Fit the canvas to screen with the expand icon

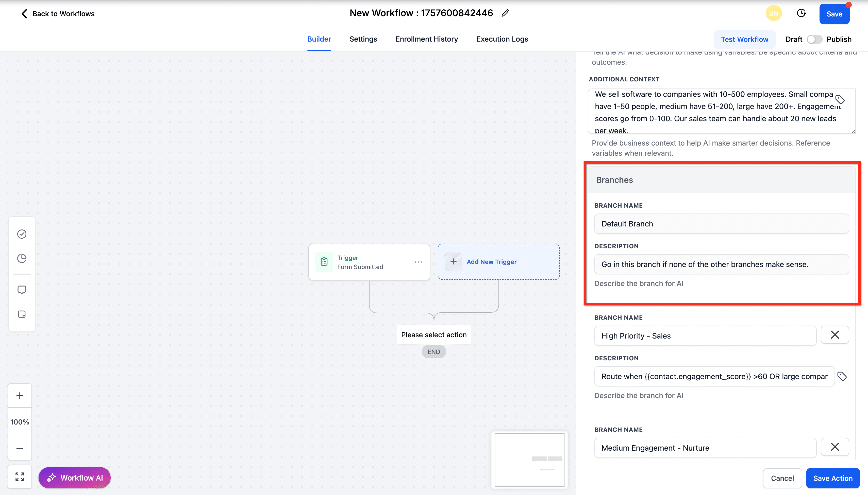click(20, 477)
